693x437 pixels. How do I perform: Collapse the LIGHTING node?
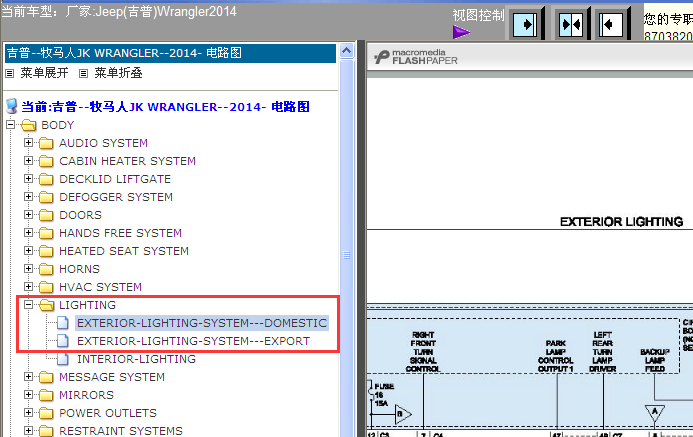click(x=28, y=304)
